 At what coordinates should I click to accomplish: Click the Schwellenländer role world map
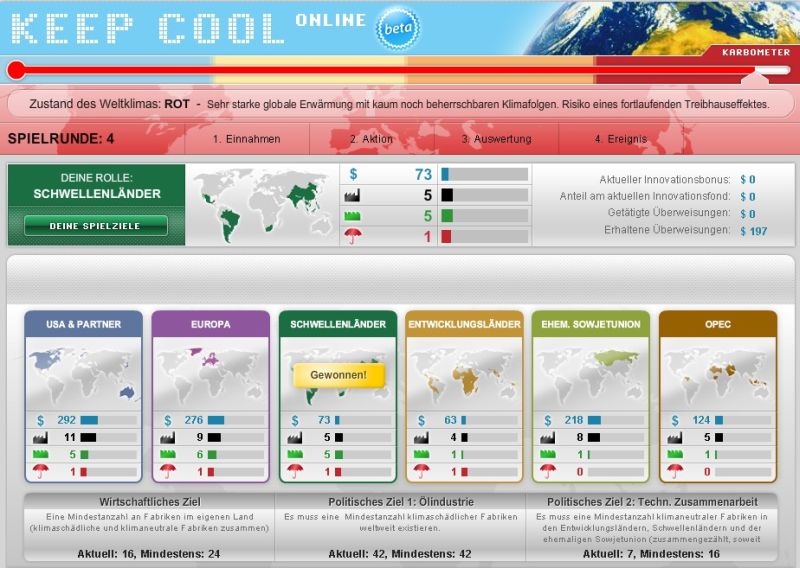pos(262,206)
